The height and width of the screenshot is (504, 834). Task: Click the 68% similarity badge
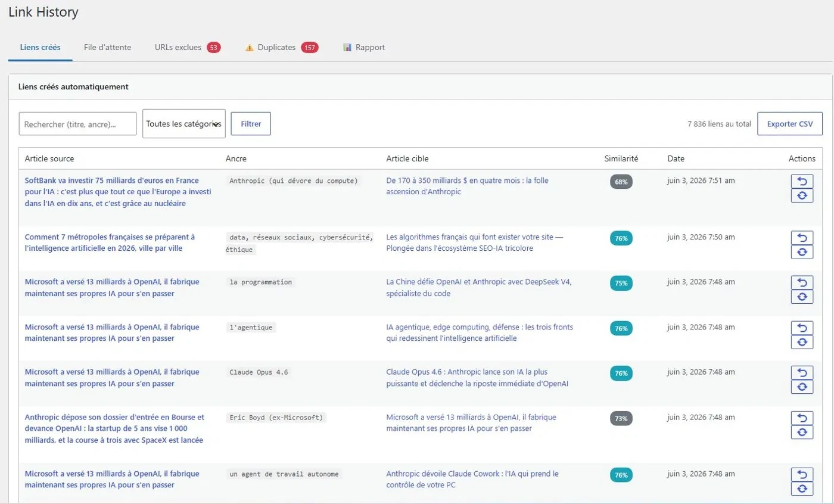(x=621, y=182)
